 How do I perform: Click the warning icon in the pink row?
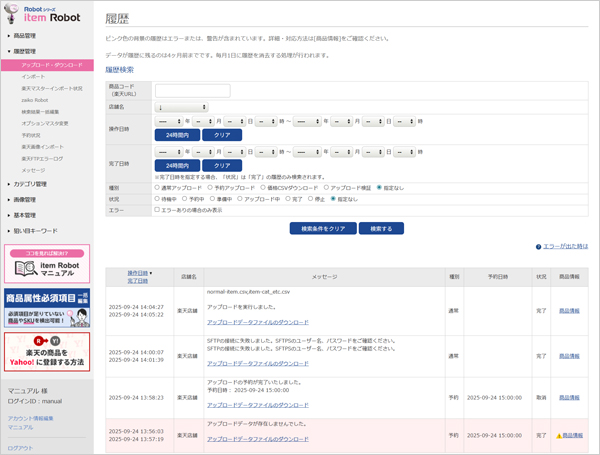[559, 436]
